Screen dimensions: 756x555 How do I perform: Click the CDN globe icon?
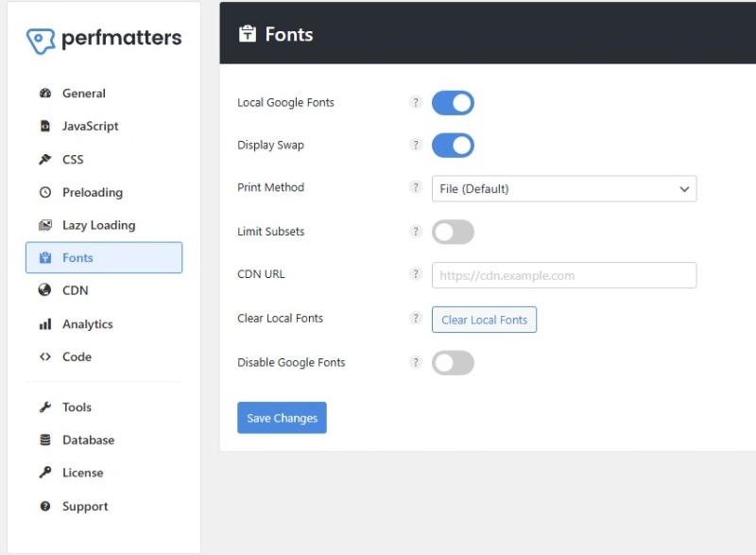[44, 290]
